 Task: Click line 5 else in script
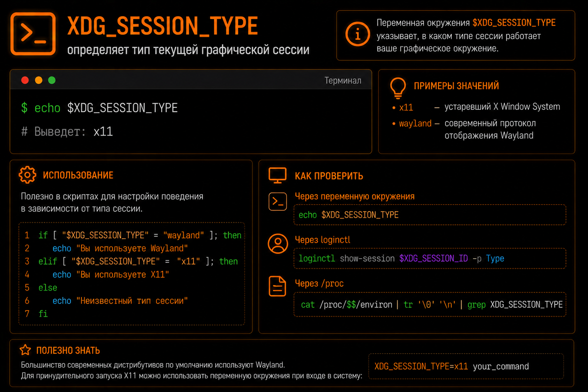tap(48, 288)
